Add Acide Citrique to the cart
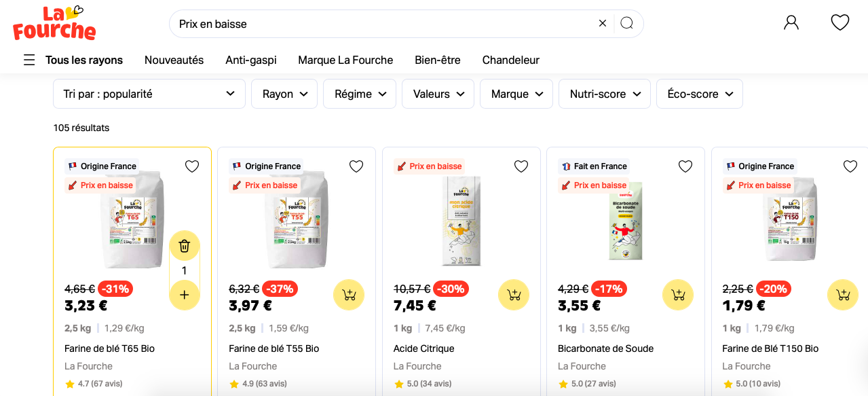The image size is (868, 396). (513, 295)
